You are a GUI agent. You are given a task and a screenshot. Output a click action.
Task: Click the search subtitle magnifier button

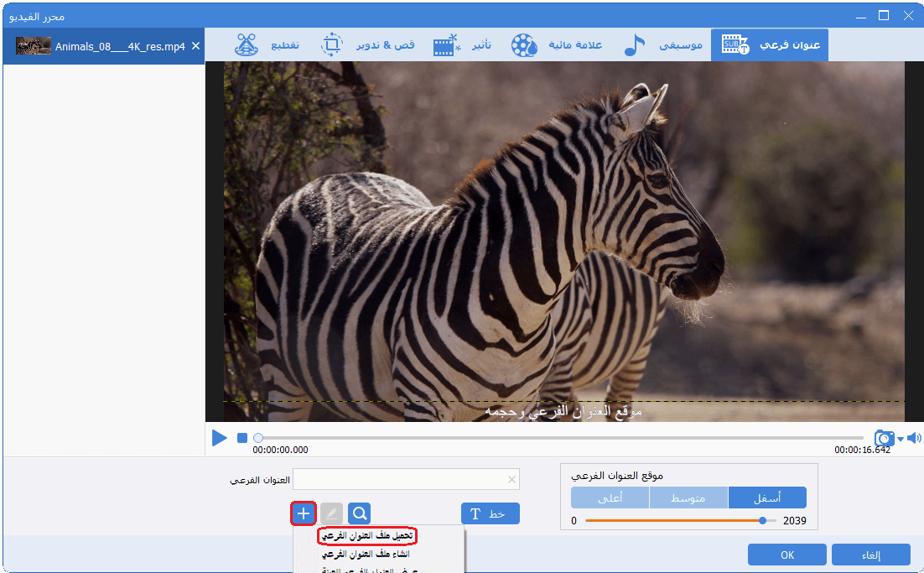(x=359, y=513)
